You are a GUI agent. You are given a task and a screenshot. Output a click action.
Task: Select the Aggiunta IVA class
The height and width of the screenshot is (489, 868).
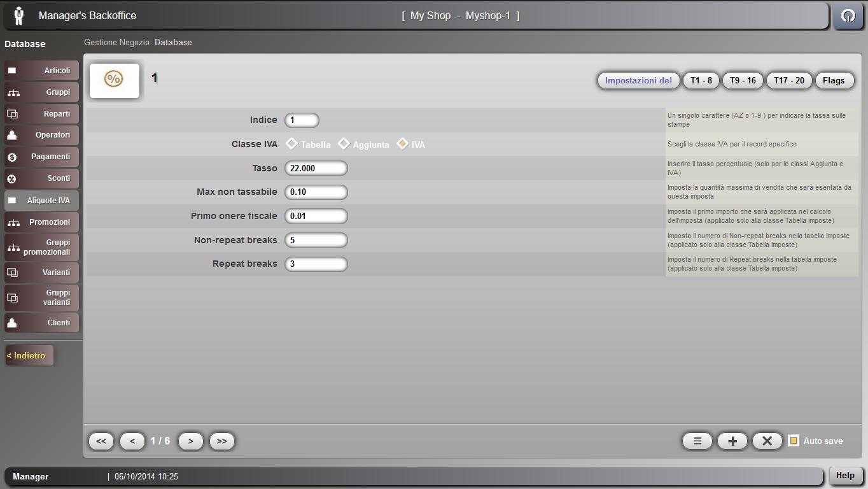[x=344, y=144]
